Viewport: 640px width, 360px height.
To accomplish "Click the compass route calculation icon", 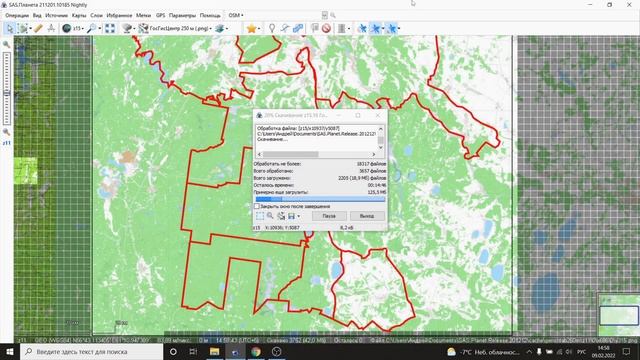I will 51,28.
